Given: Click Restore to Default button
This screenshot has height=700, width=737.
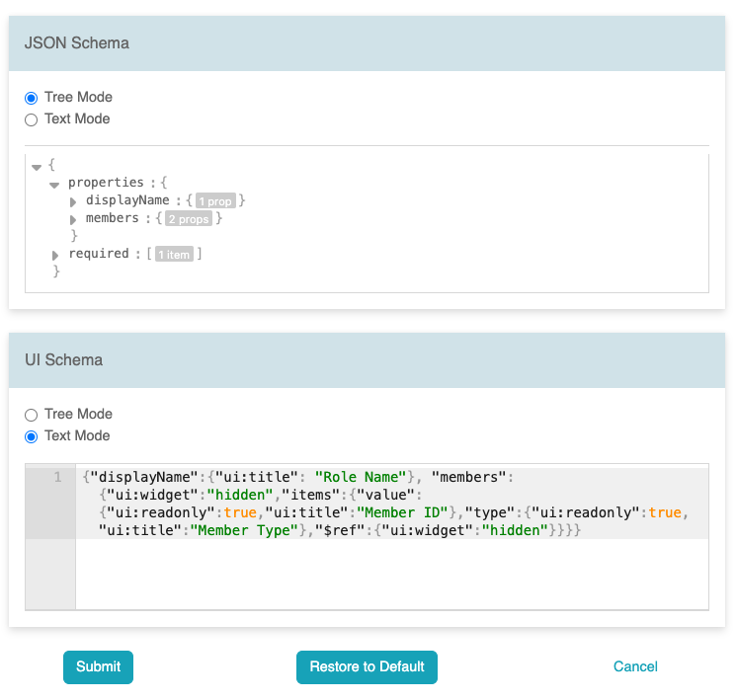Looking at the screenshot, I should click(x=367, y=666).
